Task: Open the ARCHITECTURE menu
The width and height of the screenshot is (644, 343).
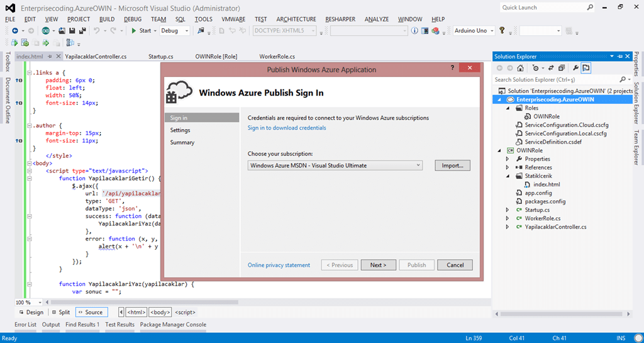Action: 296,20
